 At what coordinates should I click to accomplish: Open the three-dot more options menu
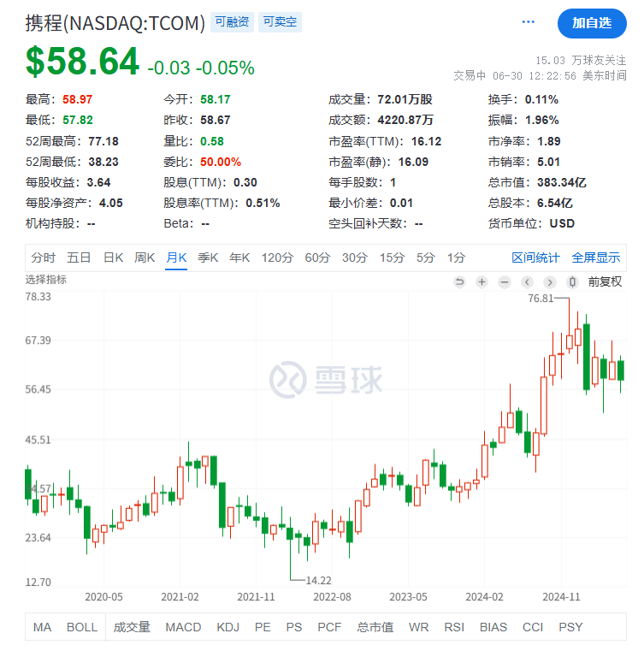click(x=528, y=22)
